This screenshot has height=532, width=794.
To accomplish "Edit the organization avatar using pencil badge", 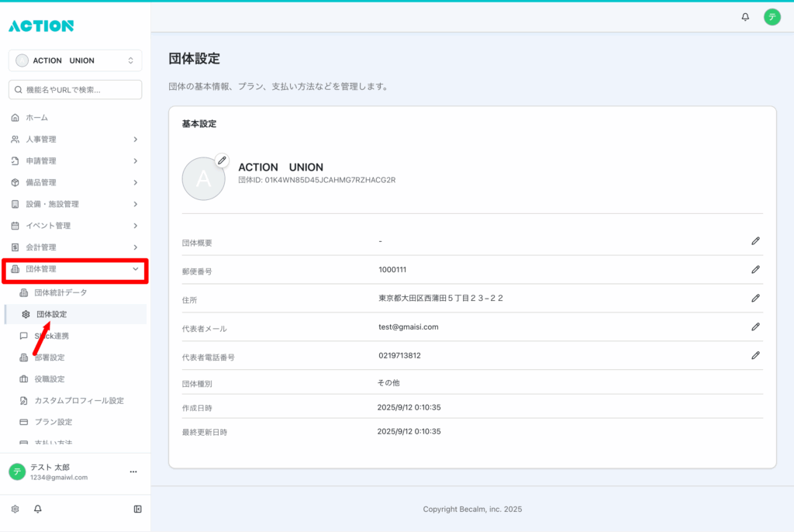I will 222,161.
